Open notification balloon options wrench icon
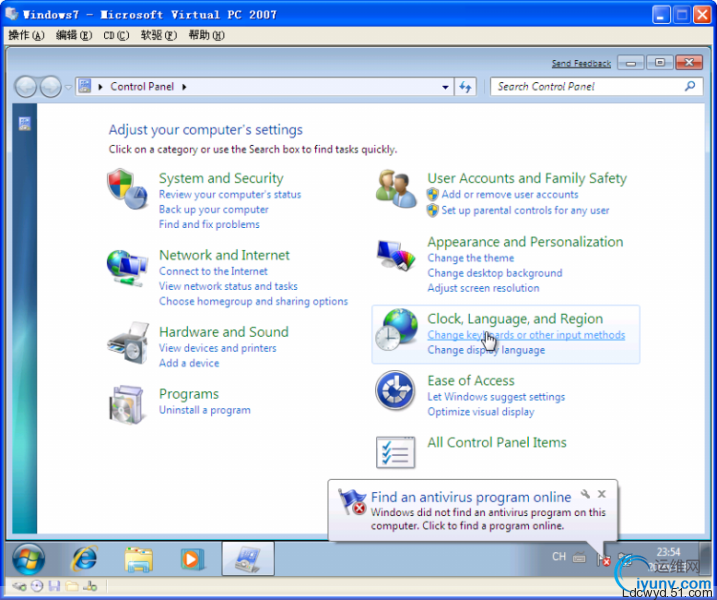Image resolution: width=717 pixels, height=600 pixels. click(585, 494)
